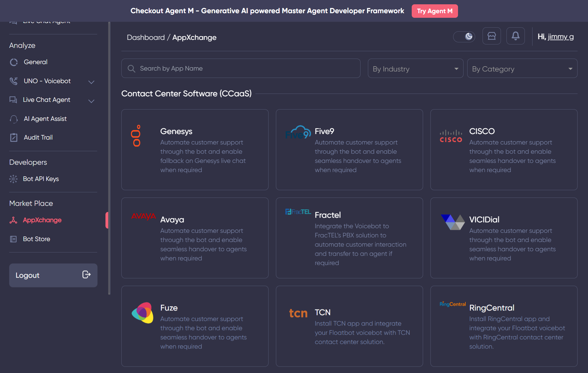Open the Avaya app title

coord(172,220)
